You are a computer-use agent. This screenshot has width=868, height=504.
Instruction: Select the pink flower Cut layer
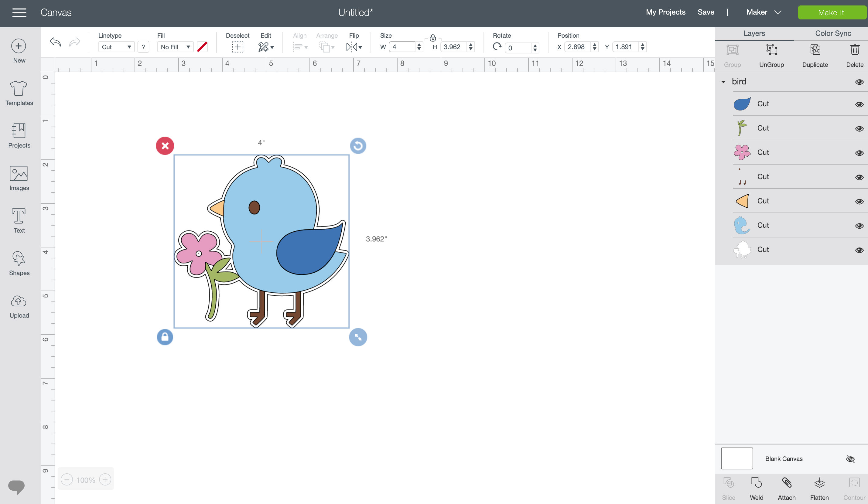coord(791,152)
